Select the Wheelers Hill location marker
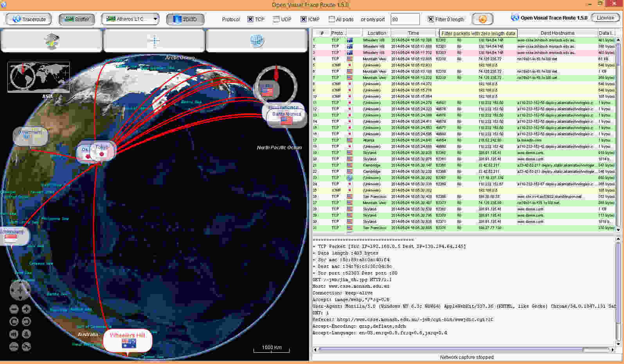624x364 pixels. point(128,340)
